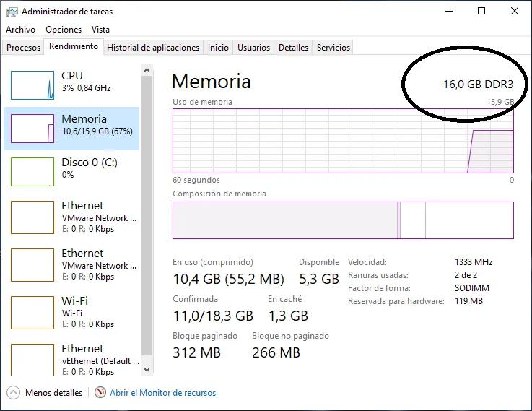Switch to Historial de aplicaciones tab
The width and height of the screenshot is (532, 411).
coord(153,48)
